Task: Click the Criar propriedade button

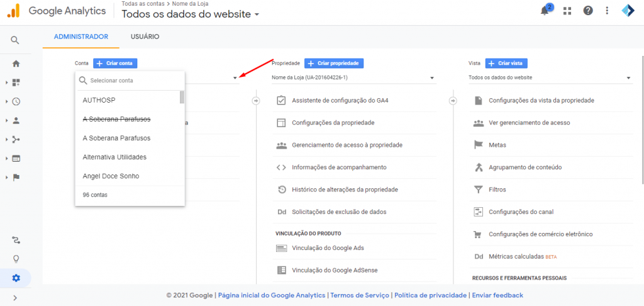Action: [x=334, y=64]
